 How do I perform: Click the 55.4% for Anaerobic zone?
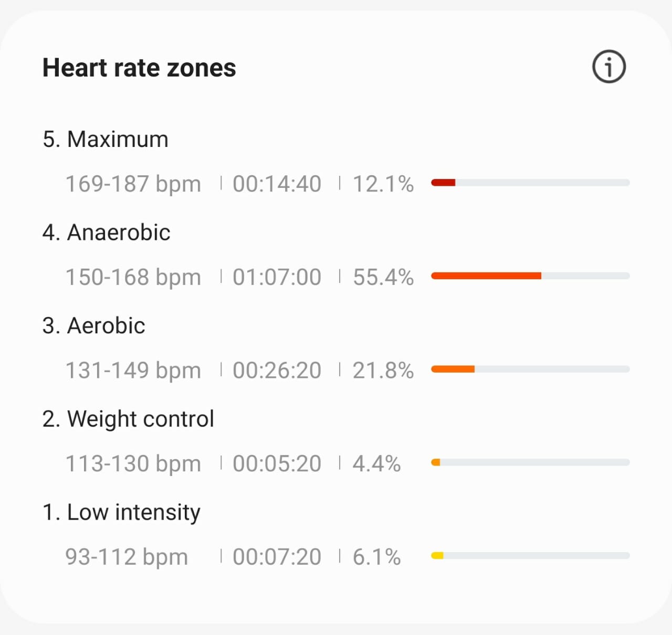[384, 277]
